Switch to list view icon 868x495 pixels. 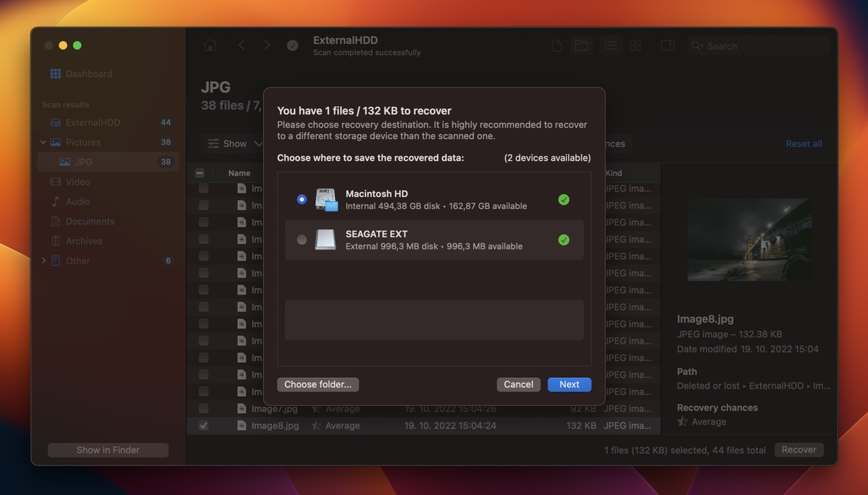[x=610, y=45]
